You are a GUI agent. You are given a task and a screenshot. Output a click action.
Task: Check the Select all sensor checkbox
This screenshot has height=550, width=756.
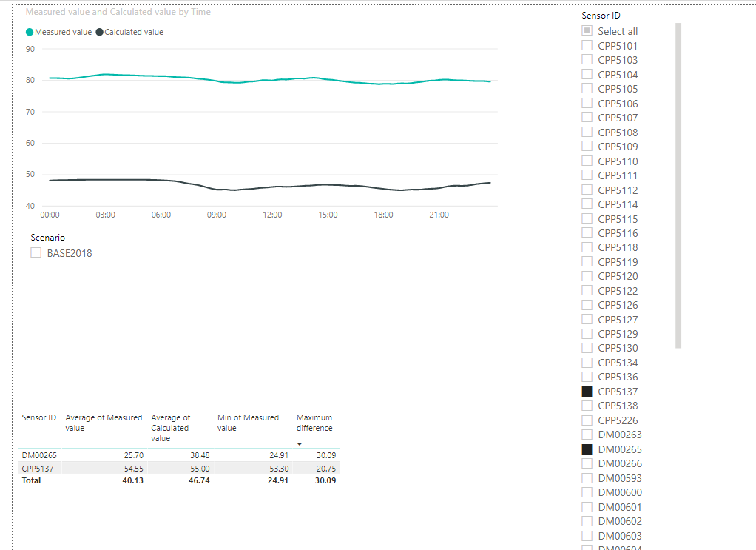point(587,31)
